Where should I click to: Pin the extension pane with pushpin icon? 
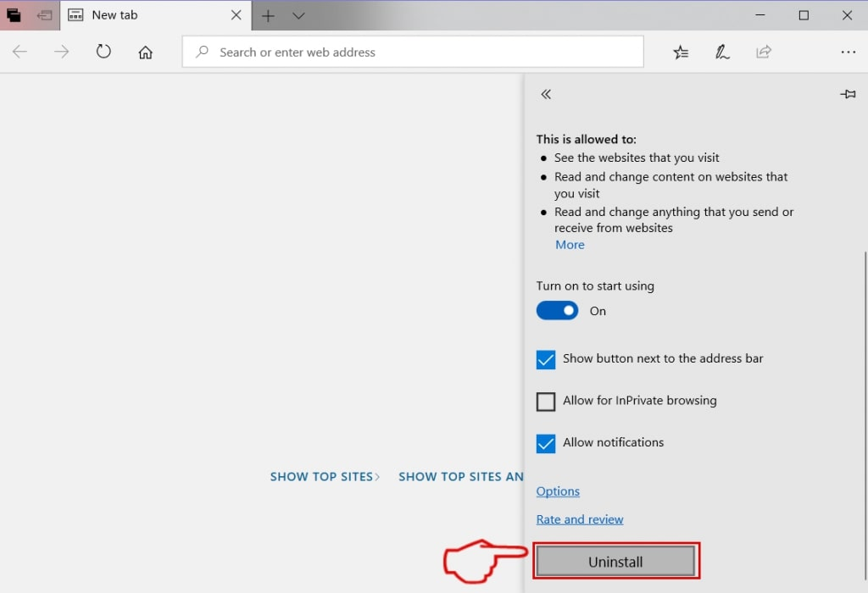tap(848, 94)
